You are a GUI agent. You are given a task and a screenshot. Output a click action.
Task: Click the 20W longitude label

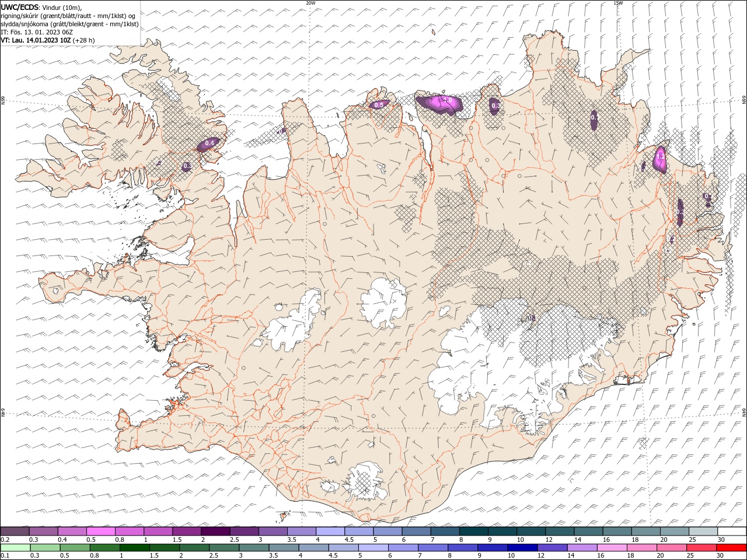click(310, 3)
